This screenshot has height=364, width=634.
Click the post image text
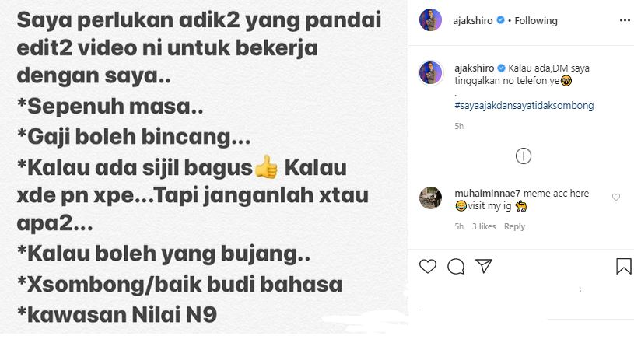point(199,166)
